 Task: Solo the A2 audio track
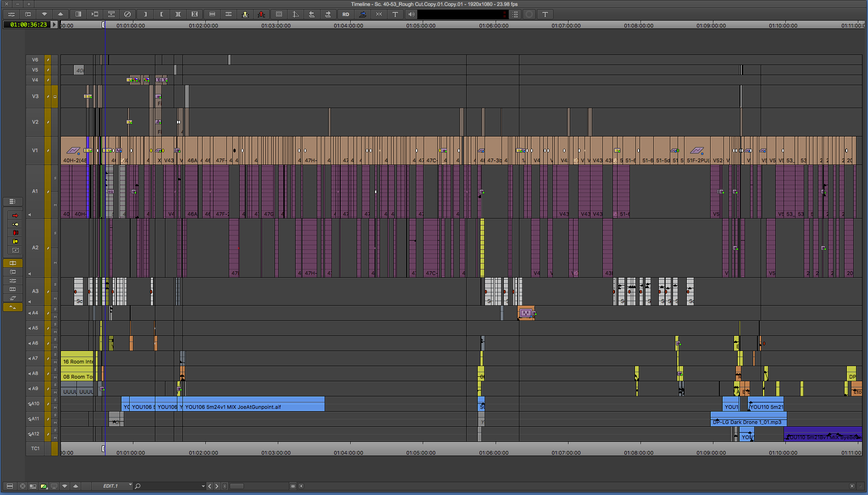55,233
